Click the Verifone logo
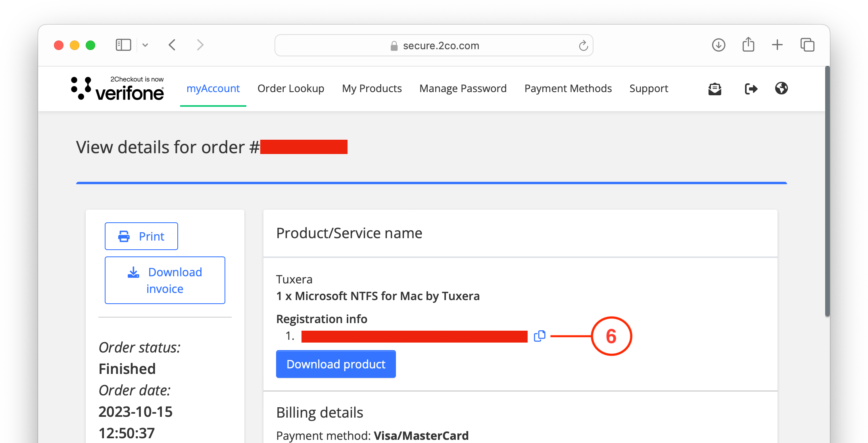Screen dimensions: 868x443 117,88
